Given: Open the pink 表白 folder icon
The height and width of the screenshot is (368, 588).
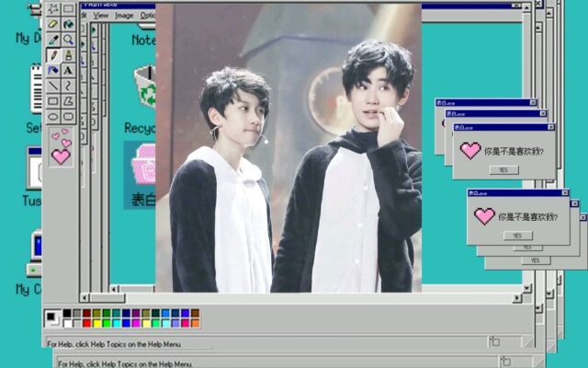Looking at the screenshot, I should [142, 163].
